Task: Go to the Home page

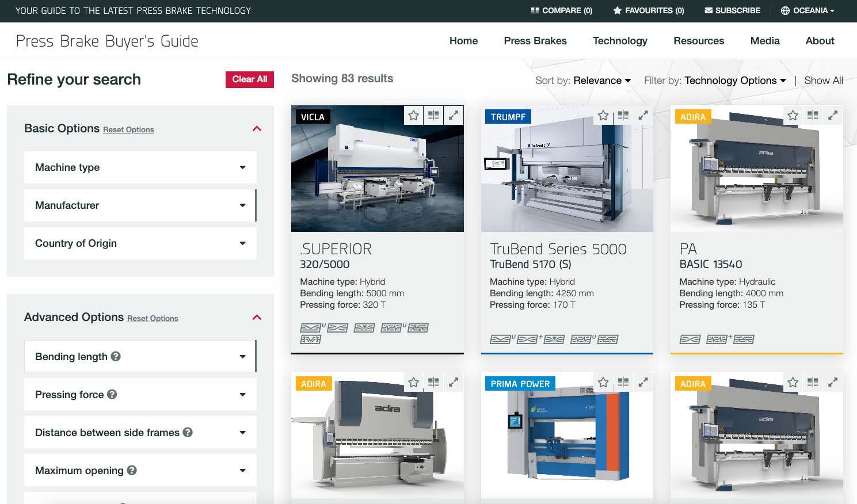Action: tap(463, 41)
